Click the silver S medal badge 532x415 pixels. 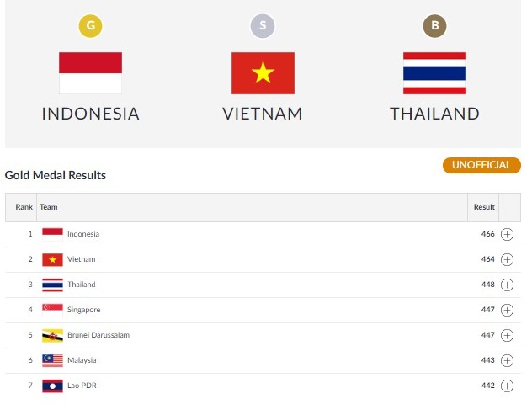[x=263, y=26]
